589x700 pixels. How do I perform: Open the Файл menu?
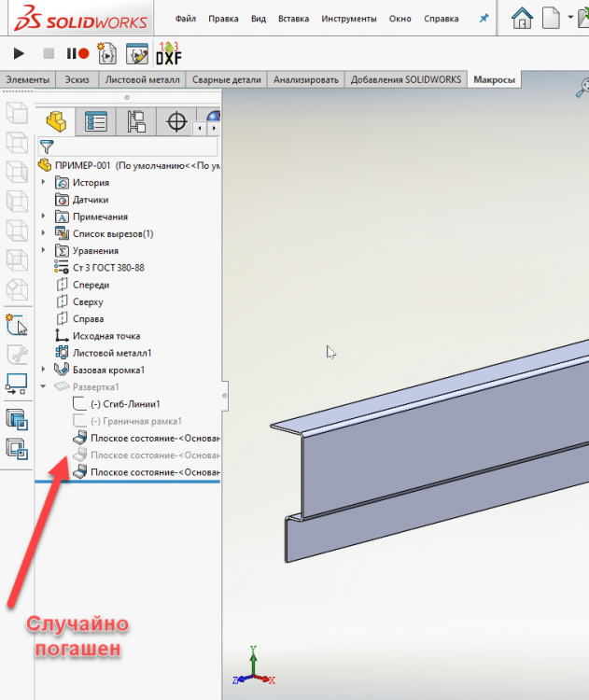coord(186,19)
